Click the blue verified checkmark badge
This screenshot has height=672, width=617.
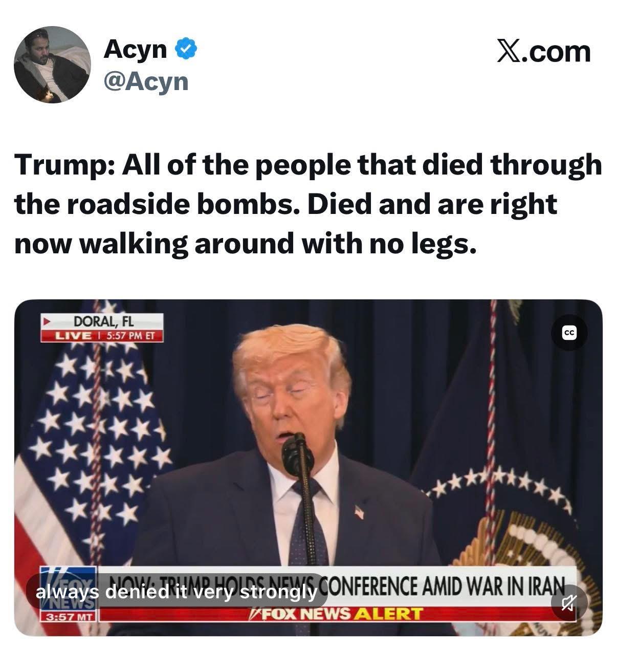pyautogui.click(x=186, y=50)
